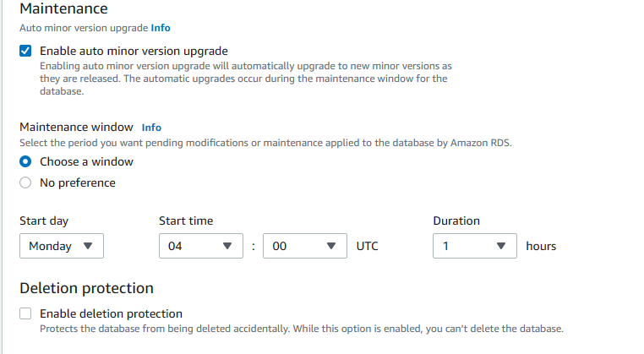Screen dimensions: 644x354
Task: Click the Duration field label
Action: (x=456, y=221)
